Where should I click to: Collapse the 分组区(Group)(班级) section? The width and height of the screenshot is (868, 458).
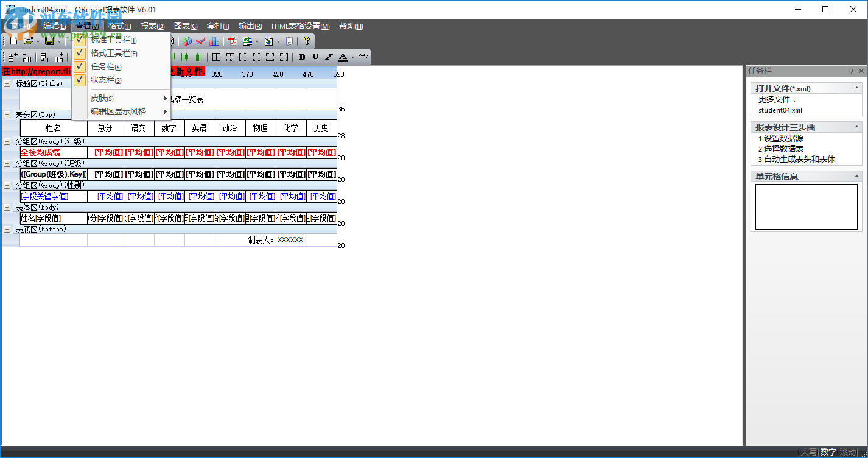click(x=7, y=163)
